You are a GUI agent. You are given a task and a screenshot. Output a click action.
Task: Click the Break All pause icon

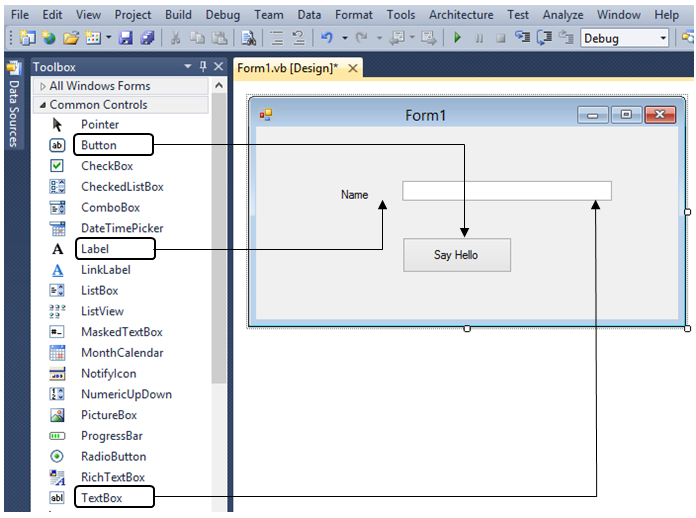coord(479,38)
